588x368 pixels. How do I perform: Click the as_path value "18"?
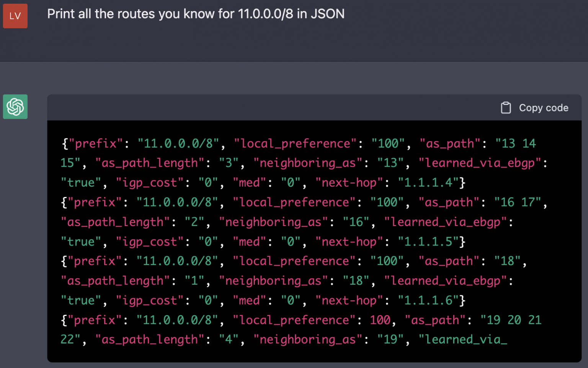click(x=508, y=261)
